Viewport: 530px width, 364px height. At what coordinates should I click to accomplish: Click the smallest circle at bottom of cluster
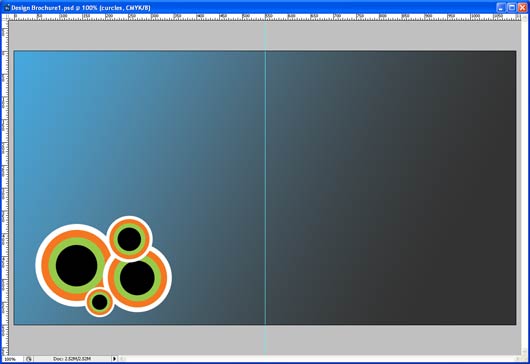point(100,302)
